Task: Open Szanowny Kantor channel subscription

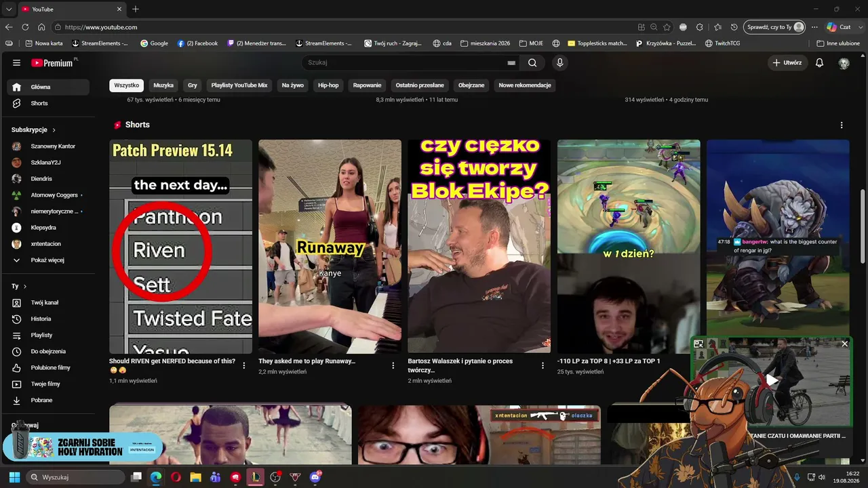Action: click(48, 146)
